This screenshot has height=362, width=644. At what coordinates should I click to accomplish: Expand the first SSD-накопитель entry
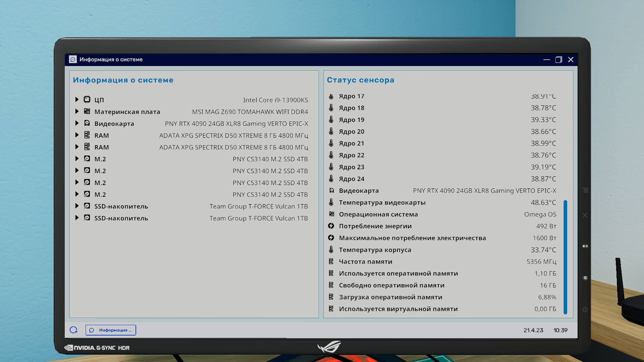77,206
